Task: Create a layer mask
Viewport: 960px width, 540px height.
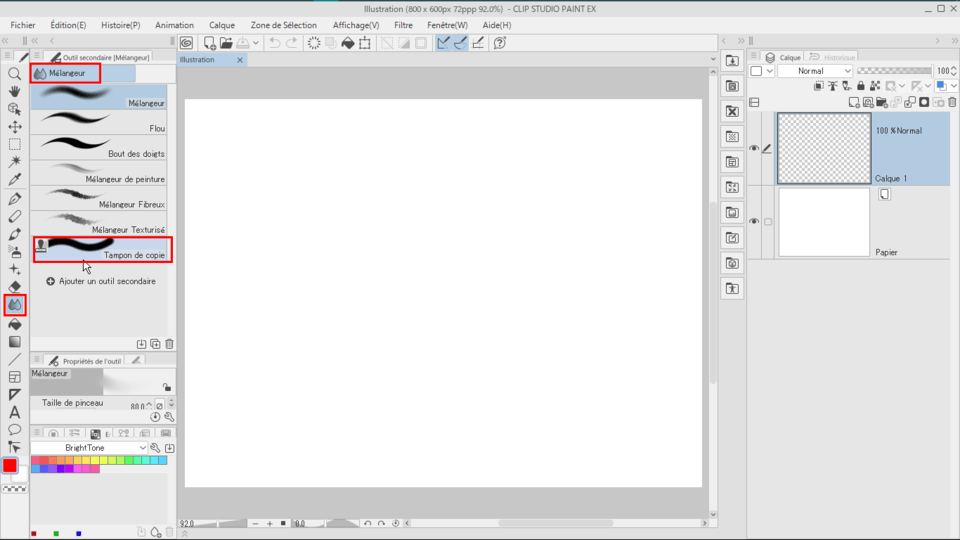Action: coord(924,102)
